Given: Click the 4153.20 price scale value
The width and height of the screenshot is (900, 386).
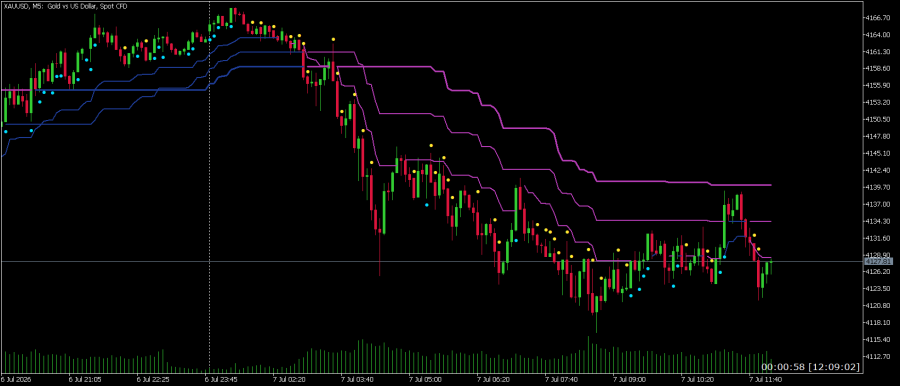Looking at the screenshot, I should click(x=878, y=102).
